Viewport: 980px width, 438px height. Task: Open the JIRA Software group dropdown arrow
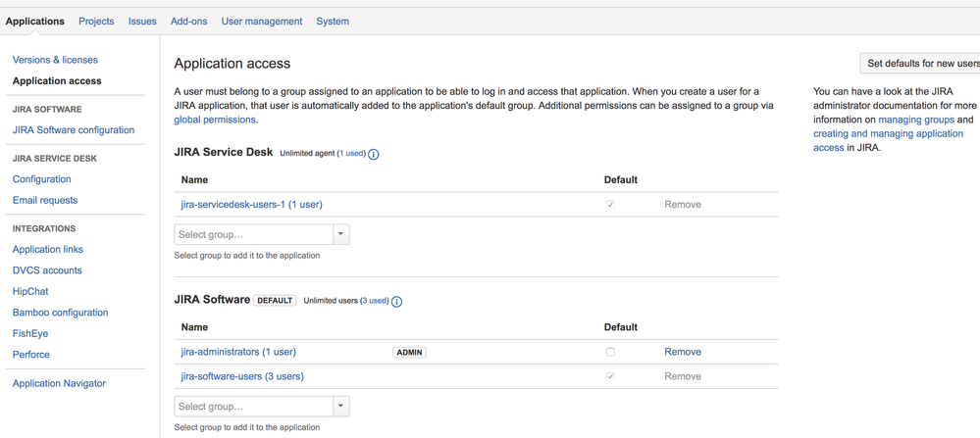click(x=340, y=407)
